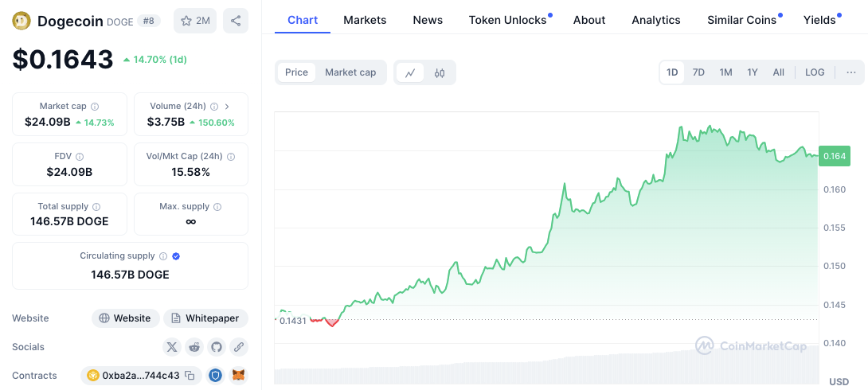Open the Analytics tab
This screenshot has width=868, height=390.
point(656,21)
